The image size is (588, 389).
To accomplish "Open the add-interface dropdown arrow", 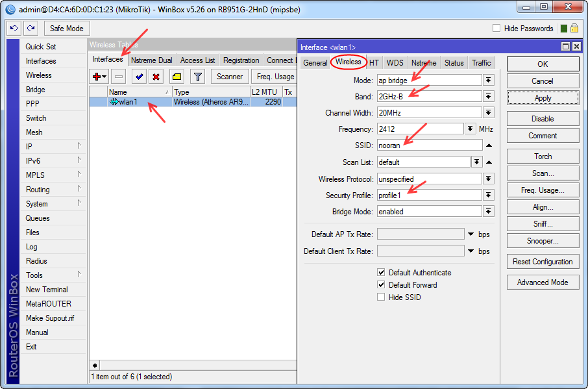I will click(104, 77).
